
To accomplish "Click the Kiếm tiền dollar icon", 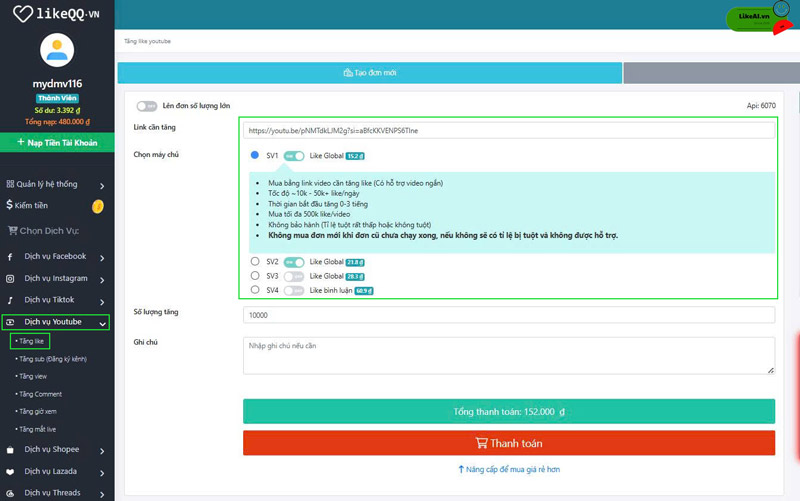I will [9, 205].
